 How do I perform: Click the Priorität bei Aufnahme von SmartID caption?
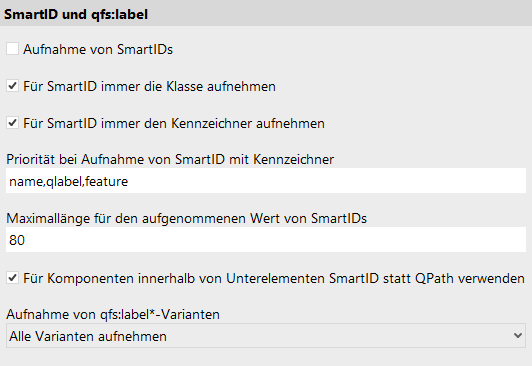(170, 159)
